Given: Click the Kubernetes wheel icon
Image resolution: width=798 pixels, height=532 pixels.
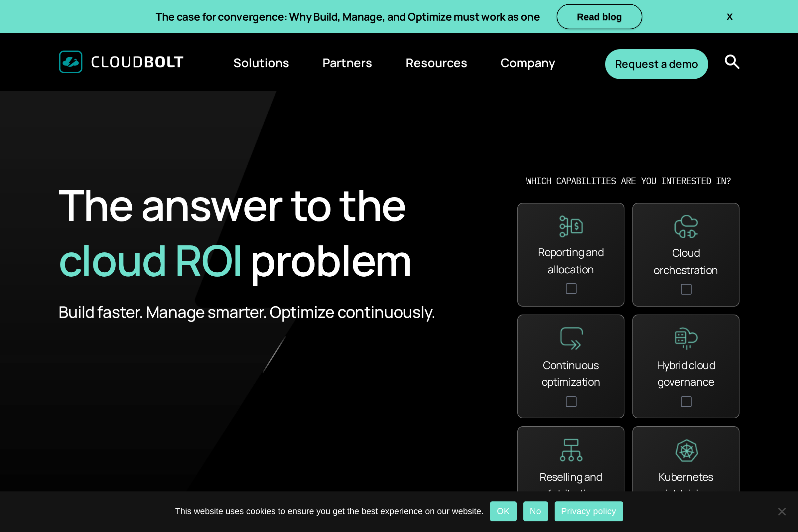Looking at the screenshot, I should click(686, 451).
